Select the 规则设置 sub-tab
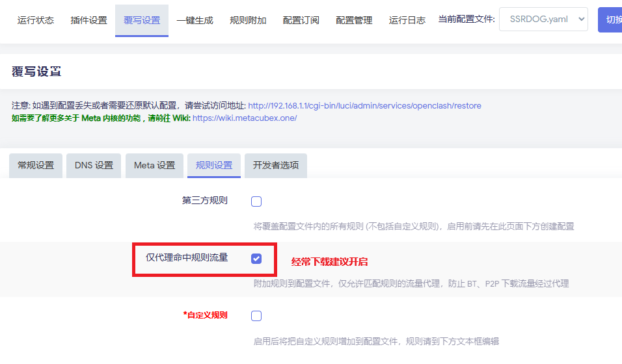Image resolution: width=622 pixels, height=364 pixels. (214, 165)
